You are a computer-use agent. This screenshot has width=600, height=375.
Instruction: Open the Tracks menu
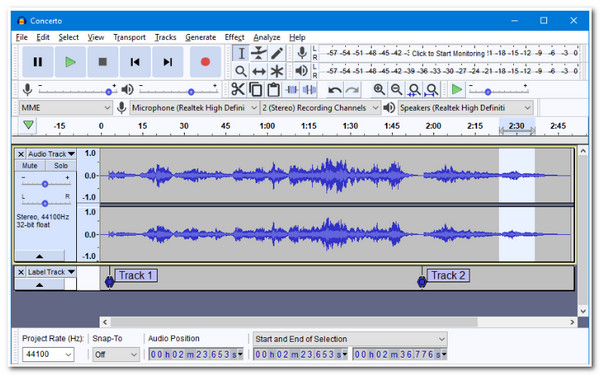pyautogui.click(x=165, y=37)
